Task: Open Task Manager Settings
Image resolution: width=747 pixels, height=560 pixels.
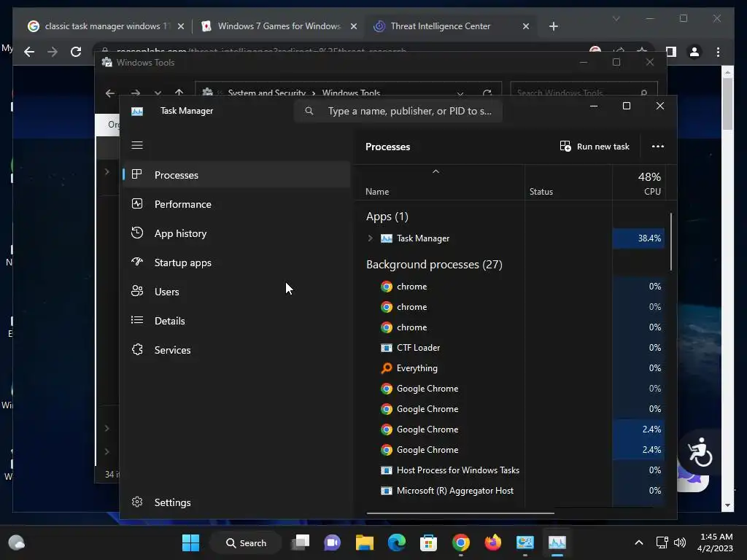Action: [x=237, y=502]
